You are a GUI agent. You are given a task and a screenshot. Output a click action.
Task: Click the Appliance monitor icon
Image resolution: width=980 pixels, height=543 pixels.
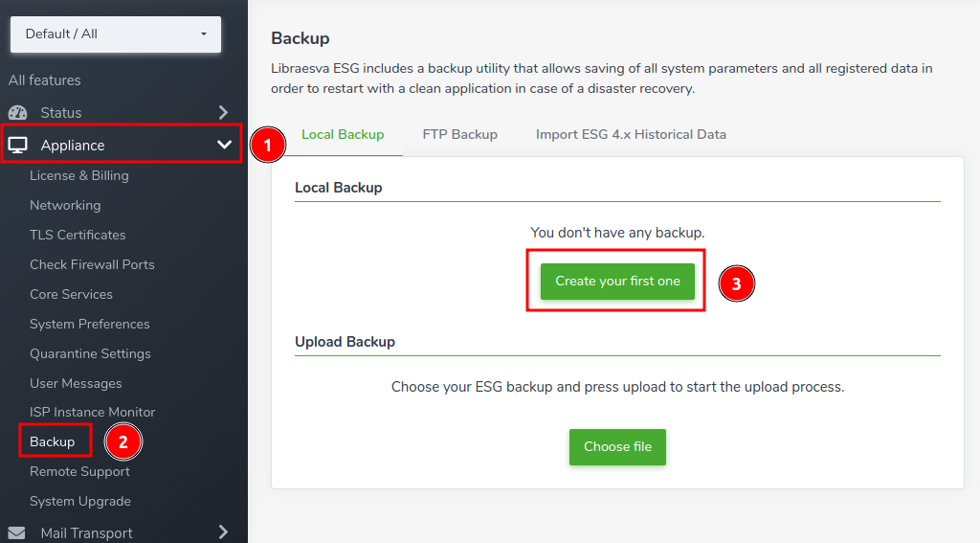point(17,146)
